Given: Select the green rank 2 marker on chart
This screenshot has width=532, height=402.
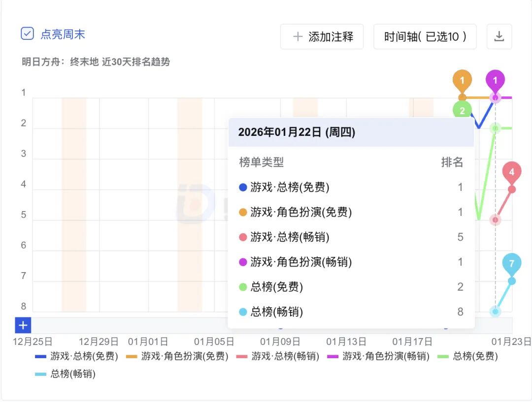Looking at the screenshot, I should [462, 110].
